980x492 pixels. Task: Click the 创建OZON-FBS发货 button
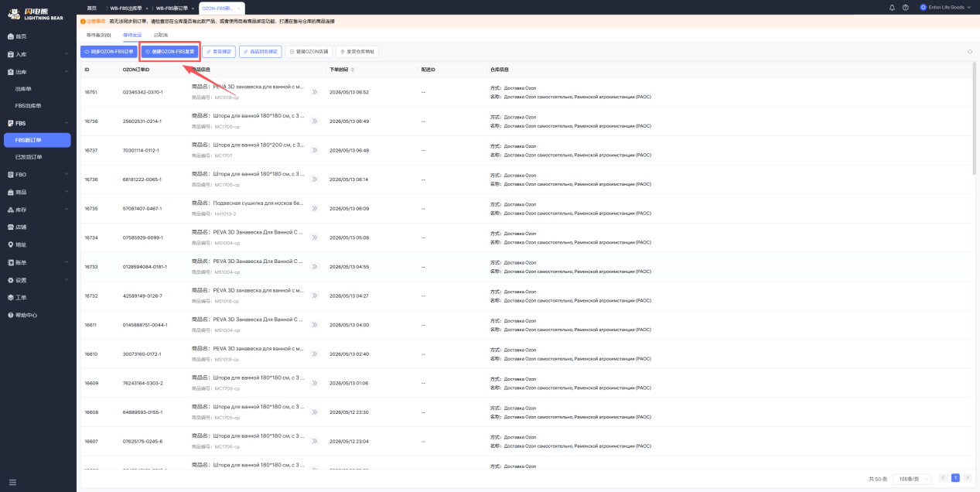[x=170, y=52]
